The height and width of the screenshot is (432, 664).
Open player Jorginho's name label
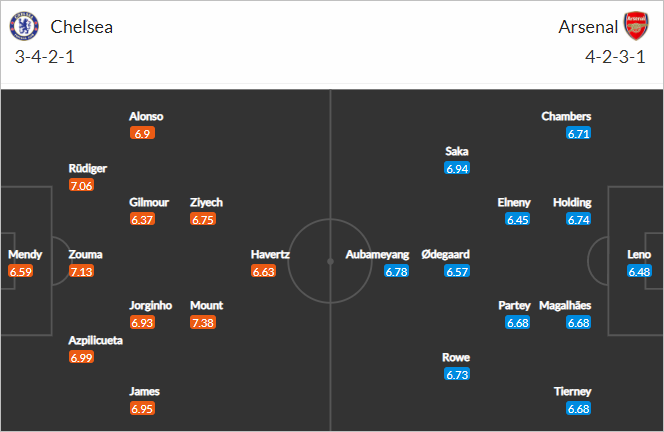coord(151,306)
